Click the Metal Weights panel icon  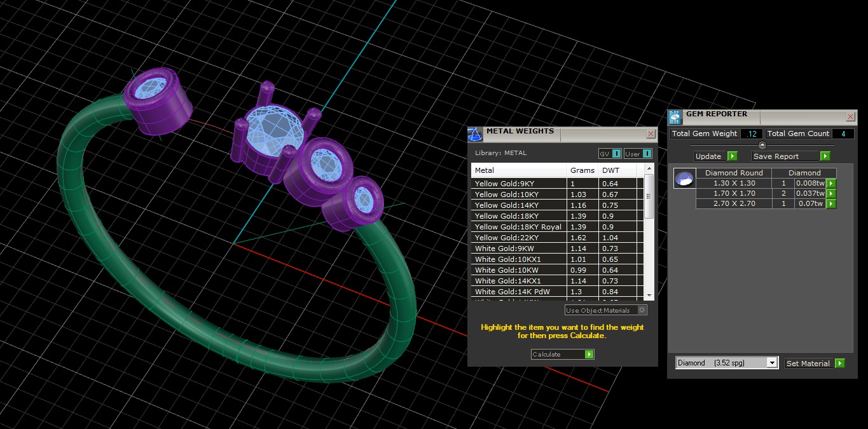click(475, 134)
